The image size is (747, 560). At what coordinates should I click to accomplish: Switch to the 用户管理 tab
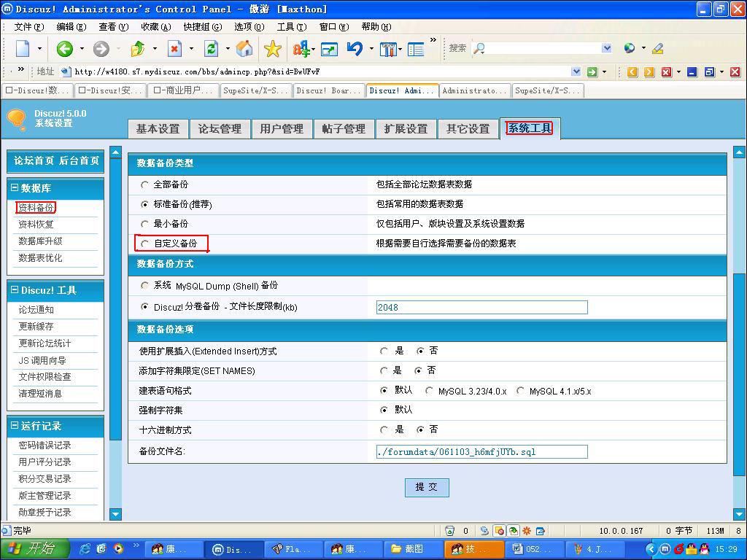click(x=282, y=128)
